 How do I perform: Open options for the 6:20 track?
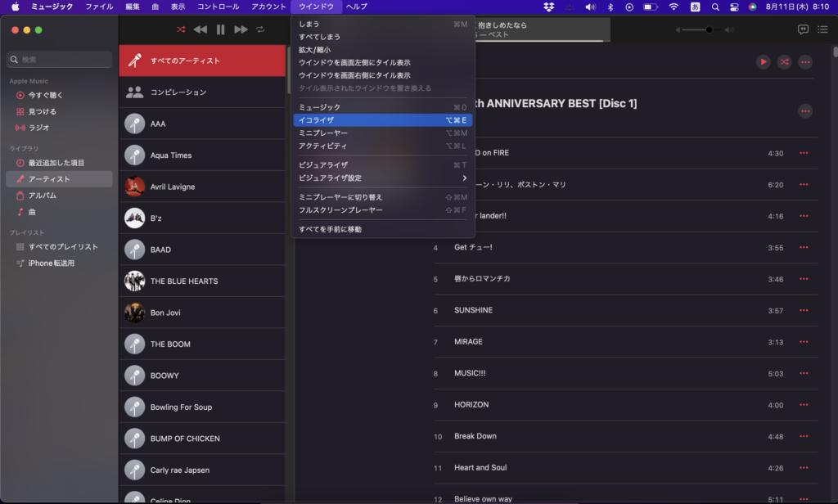(x=804, y=184)
